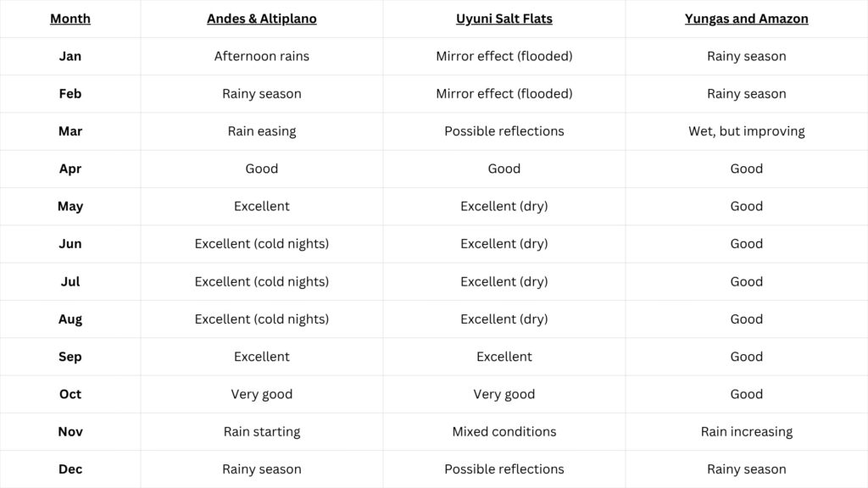Select the Apr month row label
868x488 pixels.
point(70,169)
